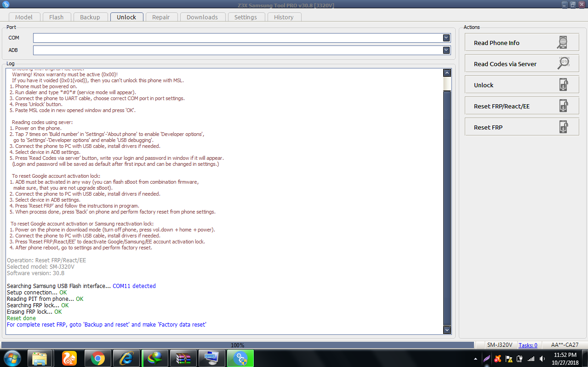588x367 pixels.
Task: Click 'COM11 detected' in the log
Action: (x=134, y=286)
